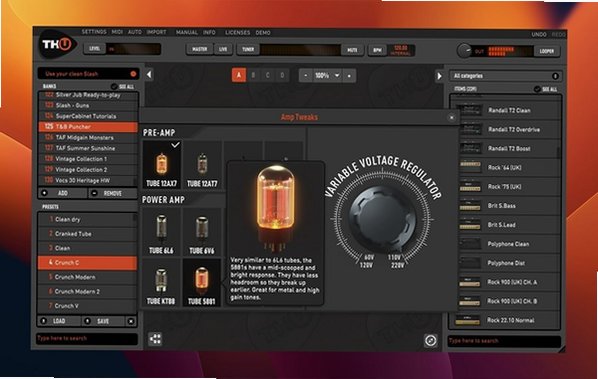Choose the Tube 6L6 power amp tube
Viewport: 598px width, 379px height.
pyautogui.click(x=161, y=232)
